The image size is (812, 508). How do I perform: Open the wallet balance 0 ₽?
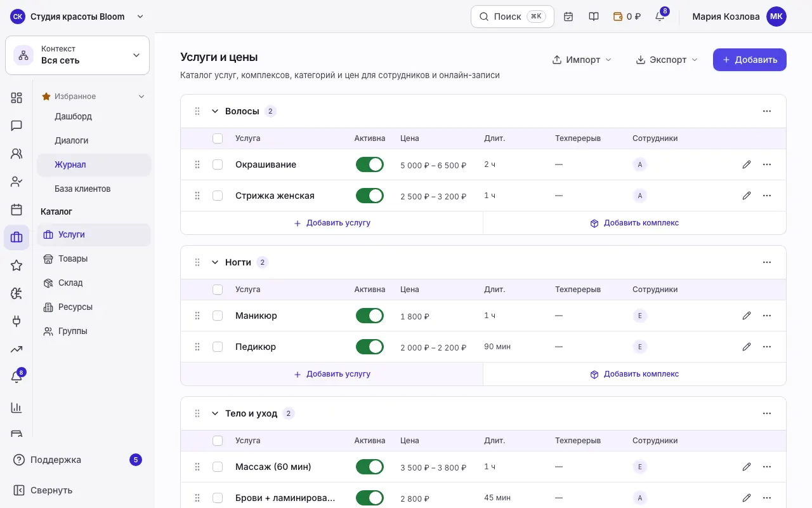[627, 17]
